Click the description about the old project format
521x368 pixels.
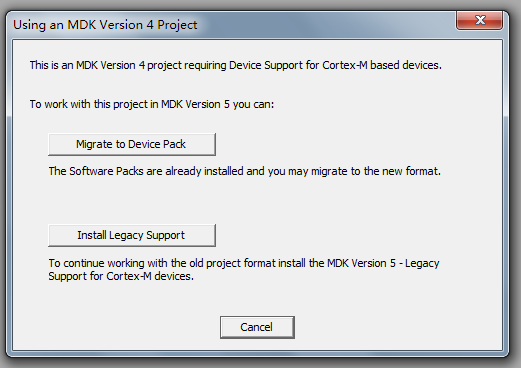click(244, 270)
